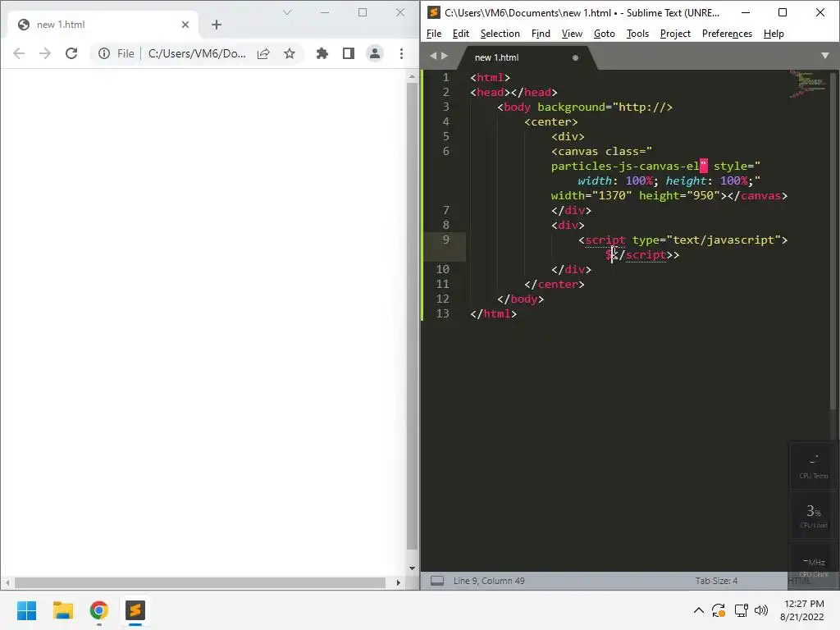This screenshot has width=840, height=630.
Task: Open the Project menu
Action: (675, 34)
